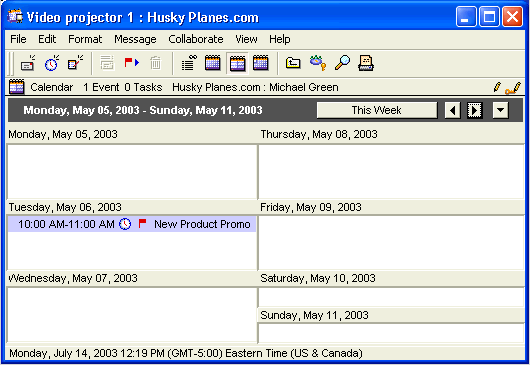Open the Format menu
The width and height of the screenshot is (530, 365).
(85, 39)
